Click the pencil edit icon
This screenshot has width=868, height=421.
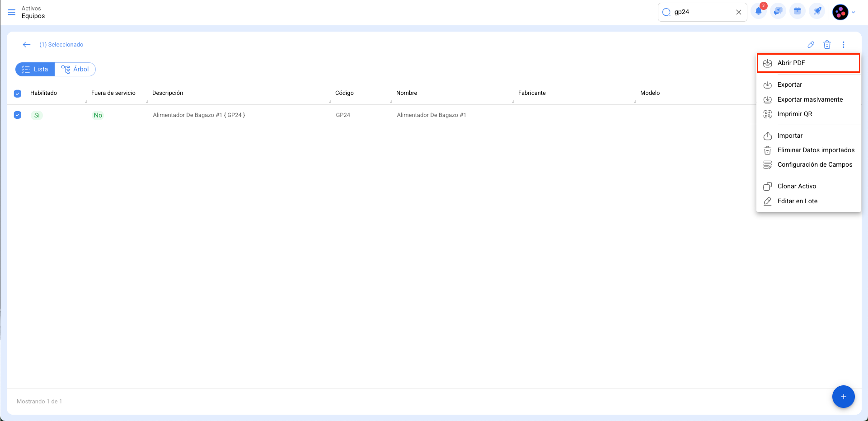811,45
